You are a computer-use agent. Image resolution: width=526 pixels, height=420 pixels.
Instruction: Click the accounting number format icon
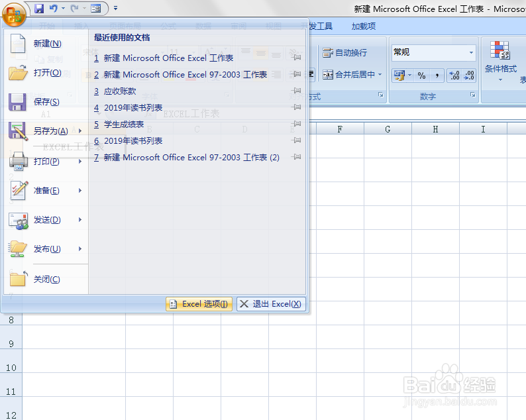coord(399,76)
